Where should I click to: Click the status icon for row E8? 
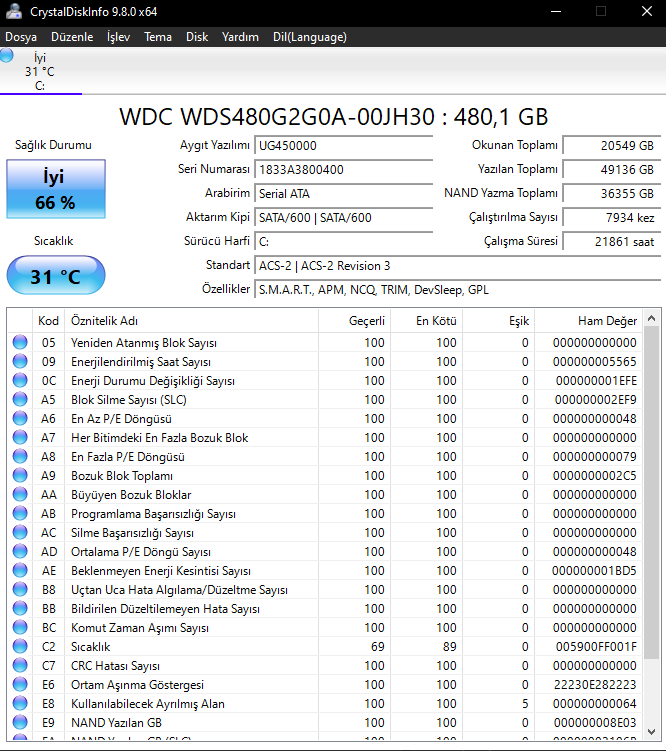[20, 703]
